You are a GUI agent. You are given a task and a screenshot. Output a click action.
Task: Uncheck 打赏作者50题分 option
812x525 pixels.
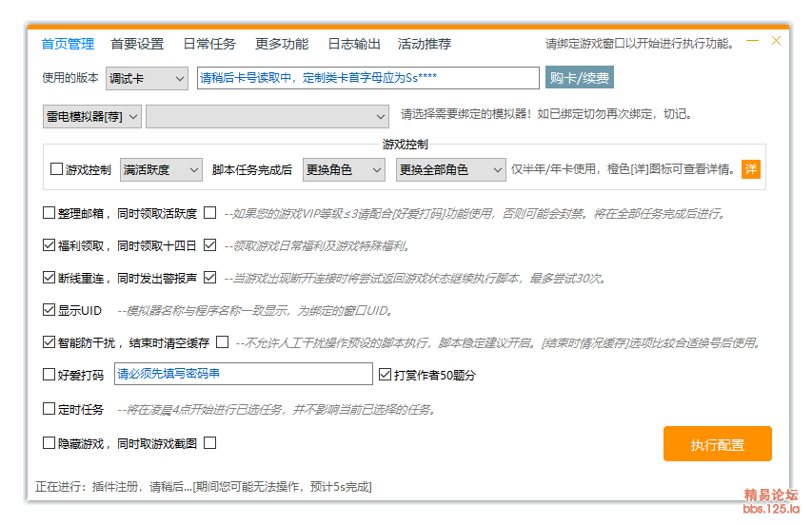[x=386, y=375]
